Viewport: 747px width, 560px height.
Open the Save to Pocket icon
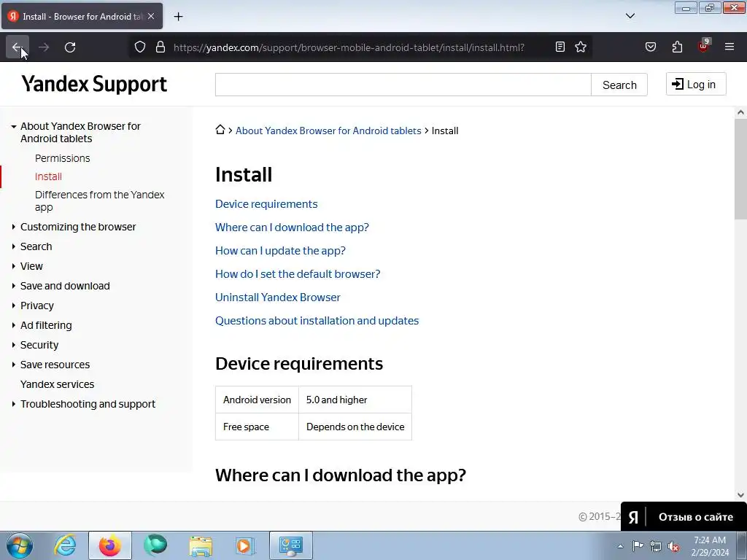pyautogui.click(x=651, y=47)
